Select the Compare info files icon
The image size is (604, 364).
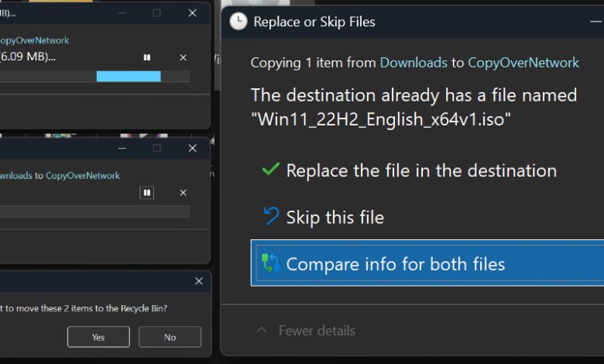coord(270,263)
